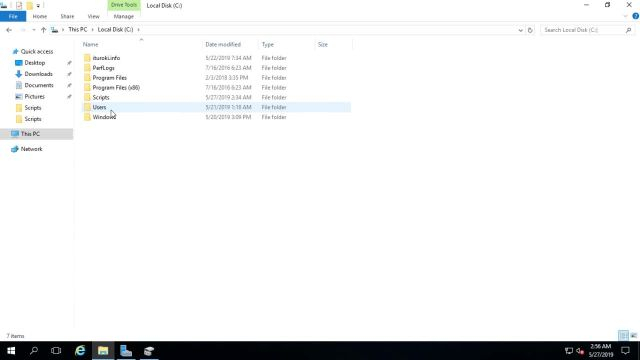Click Local Disk (C:) breadcrumb in address bar
The height and width of the screenshot is (360, 640).
tap(115, 30)
